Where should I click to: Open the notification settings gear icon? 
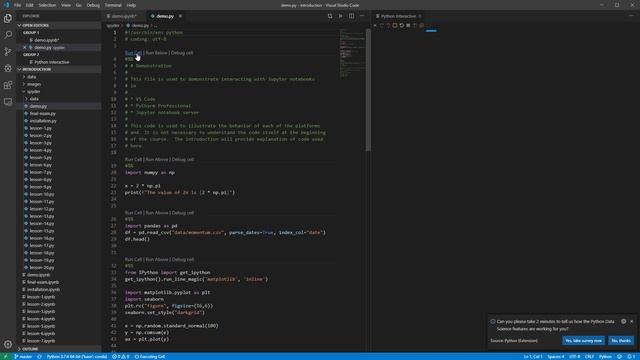coord(623,321)
